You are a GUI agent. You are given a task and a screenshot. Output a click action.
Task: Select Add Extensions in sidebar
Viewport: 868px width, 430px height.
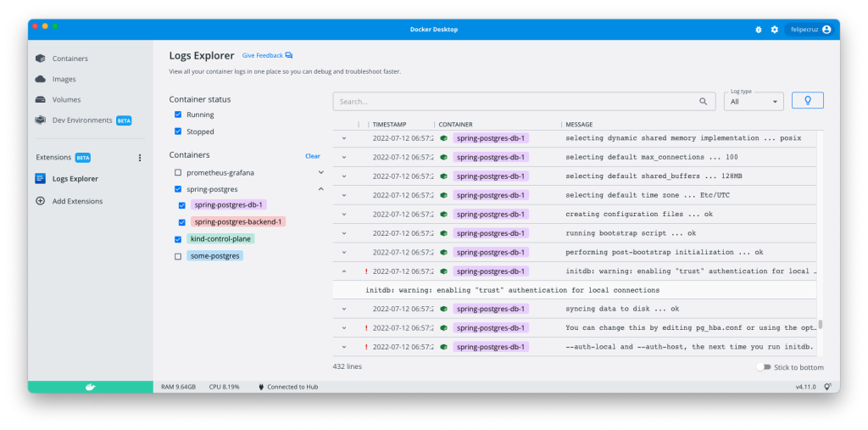pyautogui.click(x=77, y=201)
